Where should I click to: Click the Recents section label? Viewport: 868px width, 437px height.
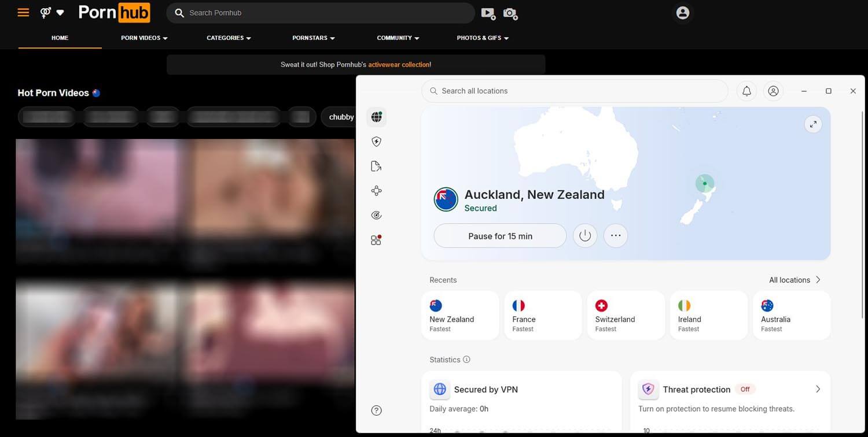[443, 280]
